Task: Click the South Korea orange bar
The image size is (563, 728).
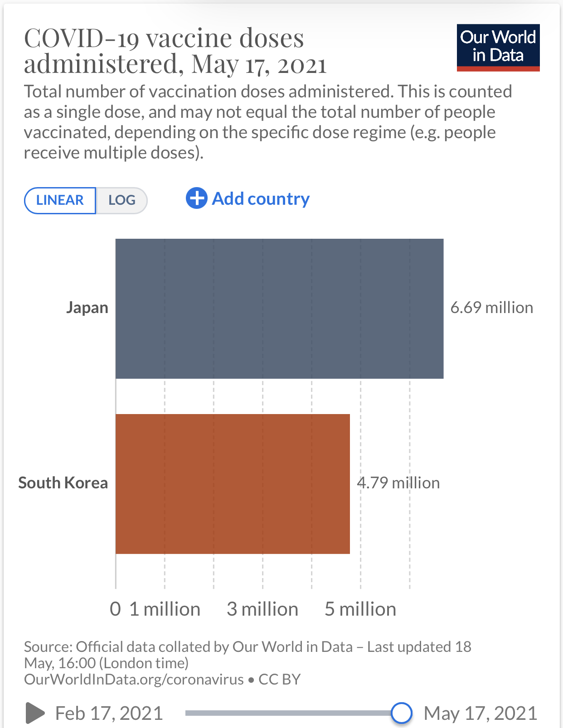Action: click(233, 483)
